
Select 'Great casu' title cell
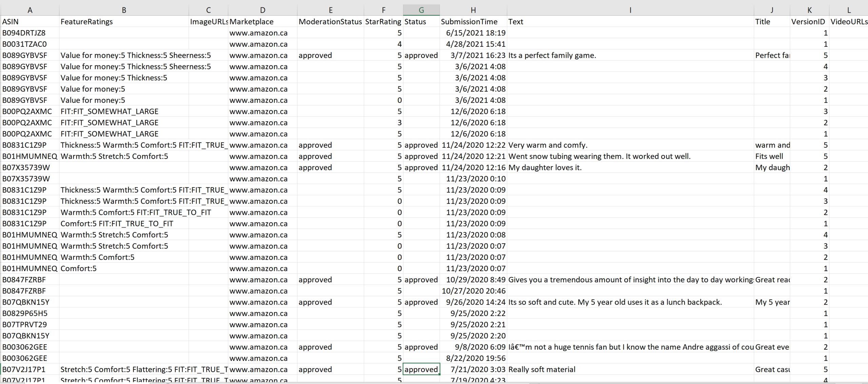[772, 369]
